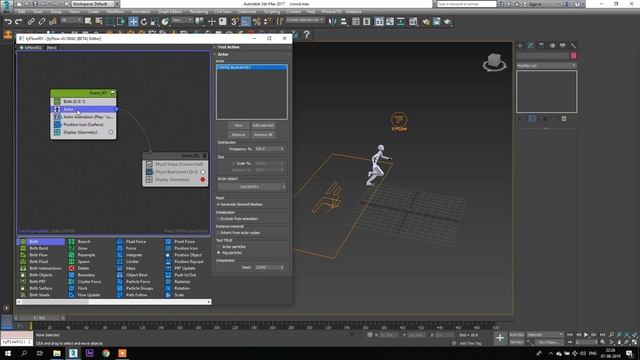This screenshot has width=640, height=360.
Task: Select the Select and Link chain tool
Action: 31,21
